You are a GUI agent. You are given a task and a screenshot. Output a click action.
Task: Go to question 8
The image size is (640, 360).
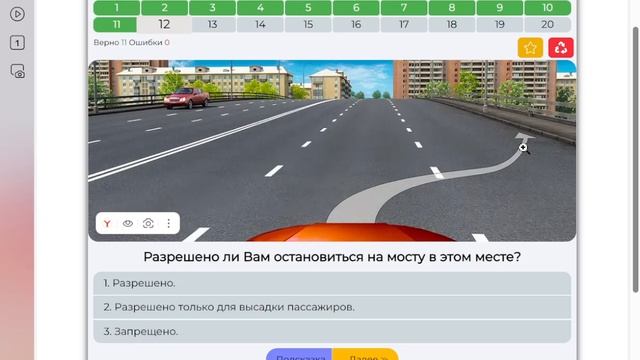click(x=452, y=8)
